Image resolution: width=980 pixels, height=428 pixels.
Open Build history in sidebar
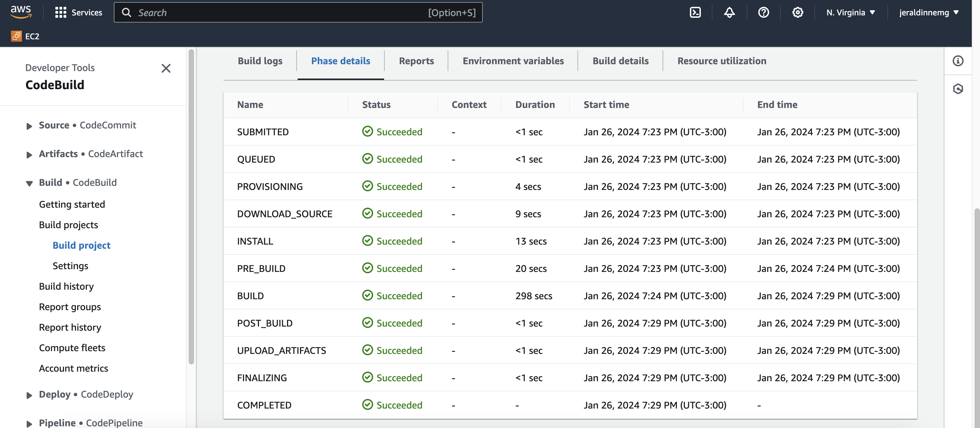(x=66, y=286)
